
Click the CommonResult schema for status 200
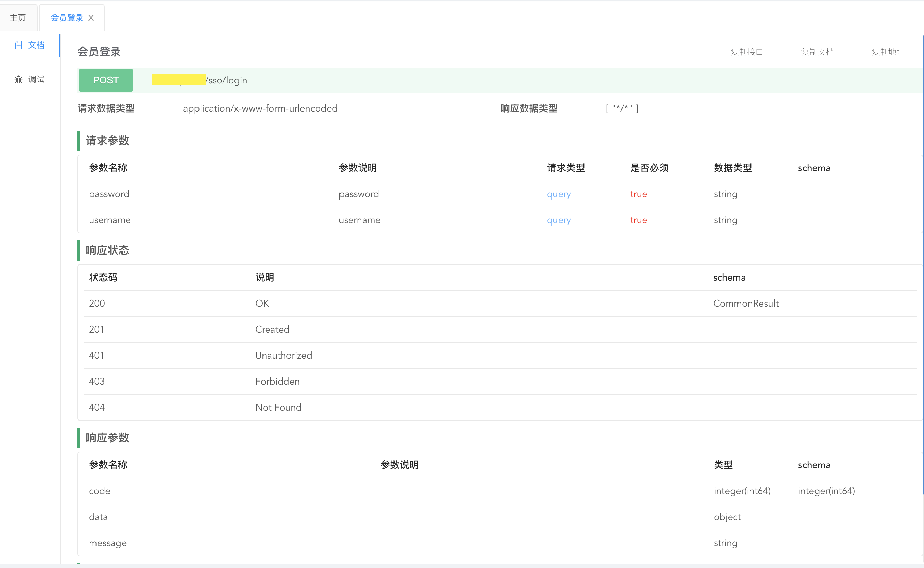746,303
